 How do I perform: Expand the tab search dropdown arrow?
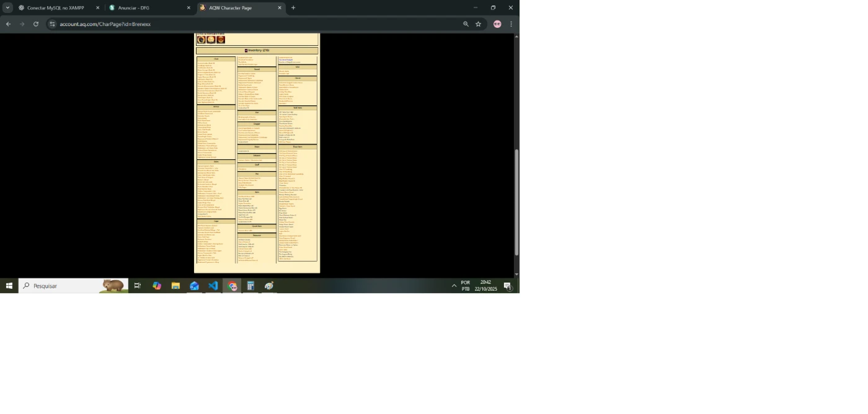[x=7, y=8]
